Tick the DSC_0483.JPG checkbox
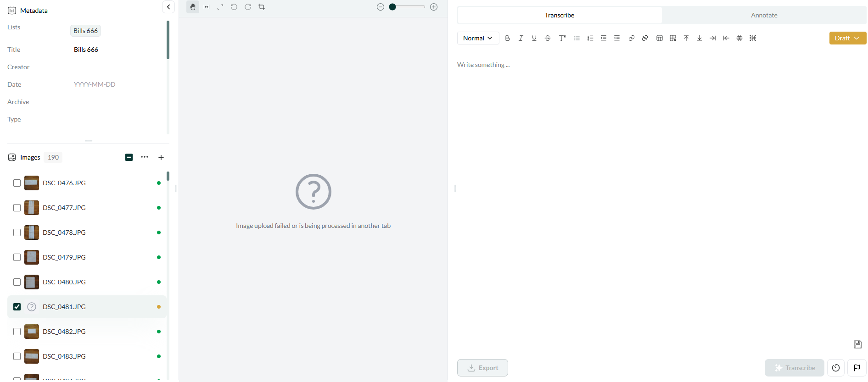Image resolution: width=868 pixels, height=382 pixels. 17,356
